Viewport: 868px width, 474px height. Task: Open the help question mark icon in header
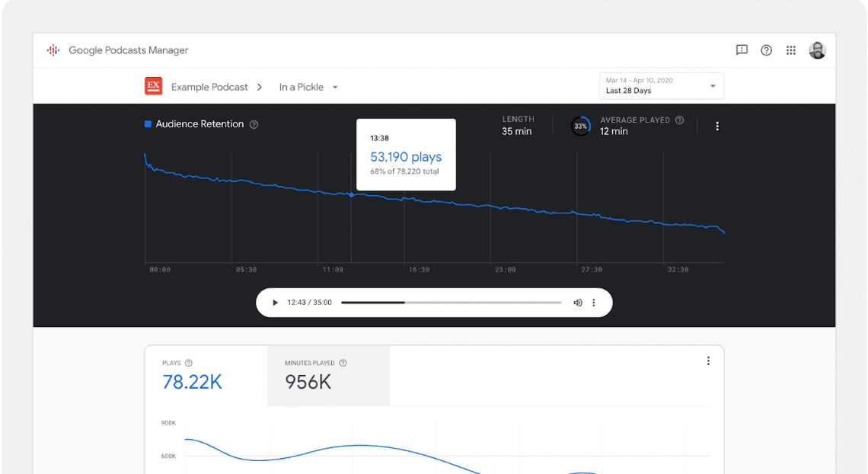[x=766, y=50]
